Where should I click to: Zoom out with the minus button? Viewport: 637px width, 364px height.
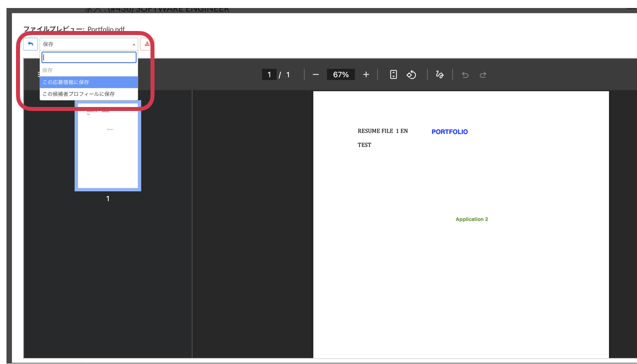[315, 74]
